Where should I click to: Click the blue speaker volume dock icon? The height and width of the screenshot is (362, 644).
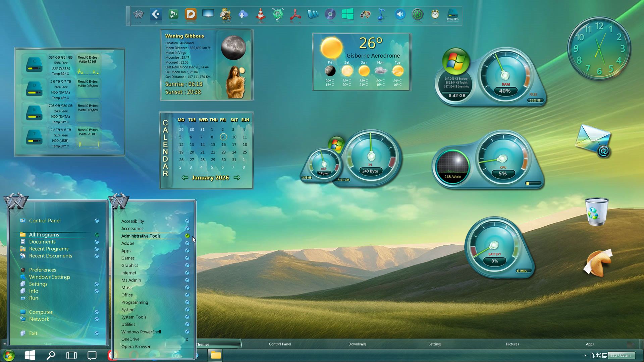pyautogui.click(x=400, y=15)
